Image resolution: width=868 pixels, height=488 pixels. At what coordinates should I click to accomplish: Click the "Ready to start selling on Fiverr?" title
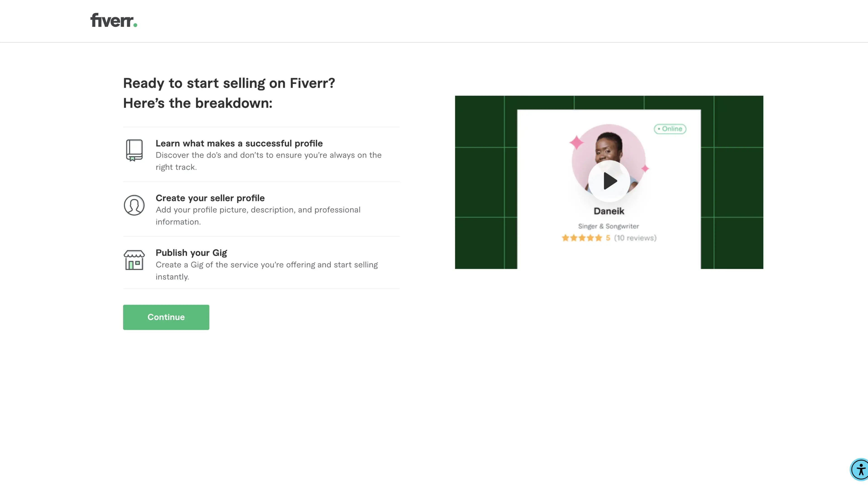point(229,83)
